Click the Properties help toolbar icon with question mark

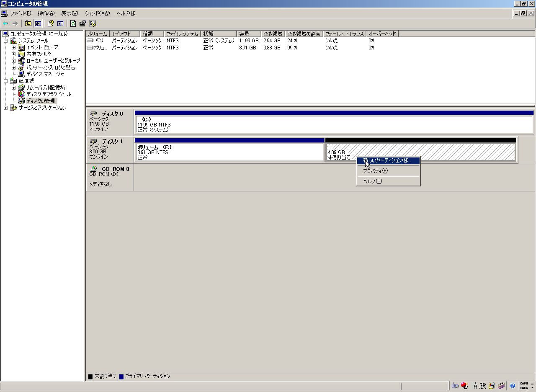[x=51, y=23]
